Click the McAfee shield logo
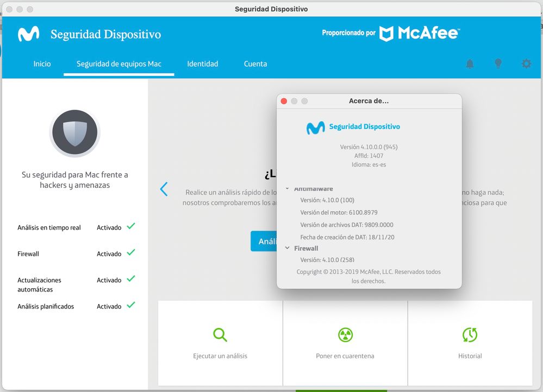The width and height of the screenshot is (543, 392). [386, 34]
